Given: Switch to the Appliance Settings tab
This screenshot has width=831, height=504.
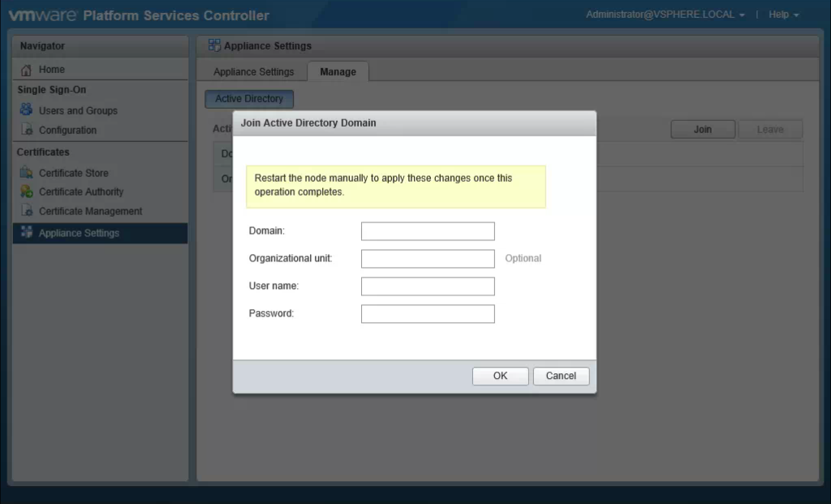Looking at the screenshot, I should [x=253, y=71].
